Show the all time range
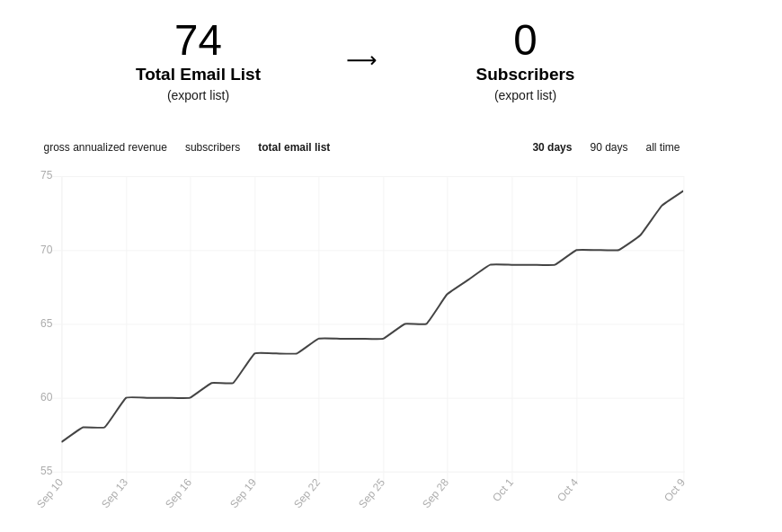This screenshot has width=782, height=532. pyautogui.click(x=662, y=147)
